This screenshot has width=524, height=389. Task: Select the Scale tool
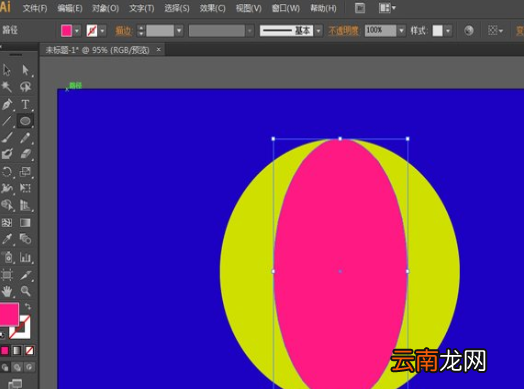coord(25,172)
